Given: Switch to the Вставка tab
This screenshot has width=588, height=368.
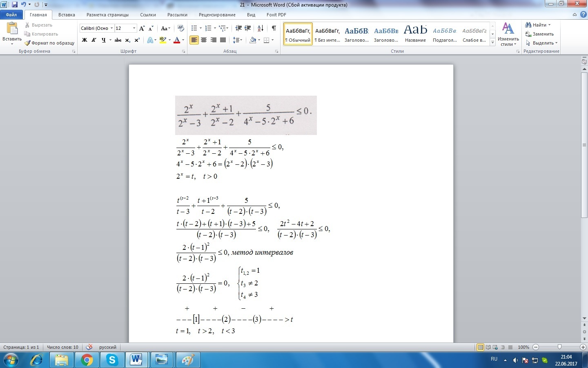Looking at the screenshot, I should (x=67, y=15).
